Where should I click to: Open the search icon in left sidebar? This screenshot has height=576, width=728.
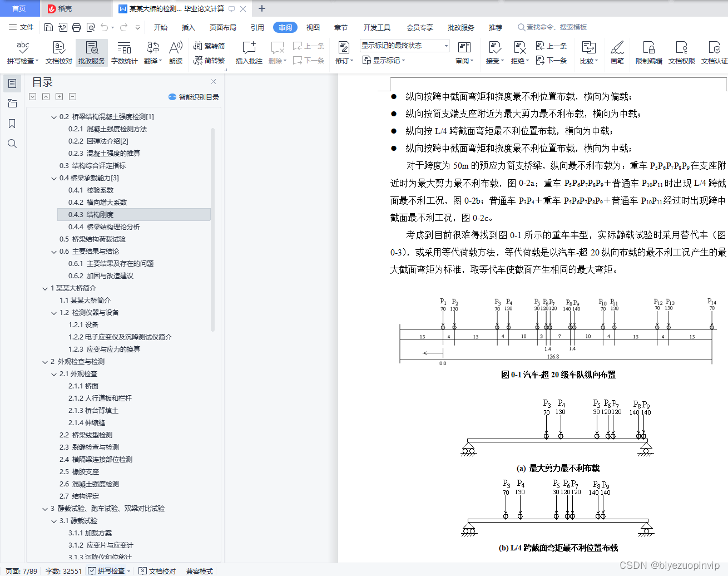tap(12, 144)
